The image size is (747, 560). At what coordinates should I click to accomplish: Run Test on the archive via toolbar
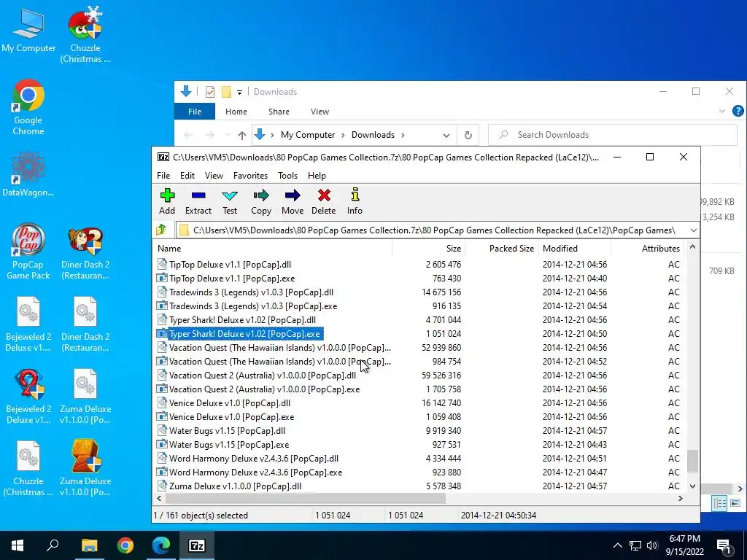(x=230, y=201)
